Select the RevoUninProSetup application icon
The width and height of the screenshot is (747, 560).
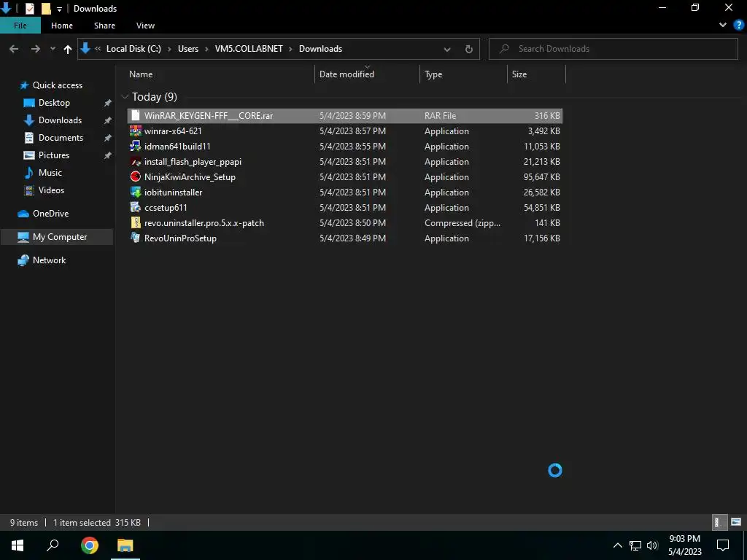(x=136, y=238)
